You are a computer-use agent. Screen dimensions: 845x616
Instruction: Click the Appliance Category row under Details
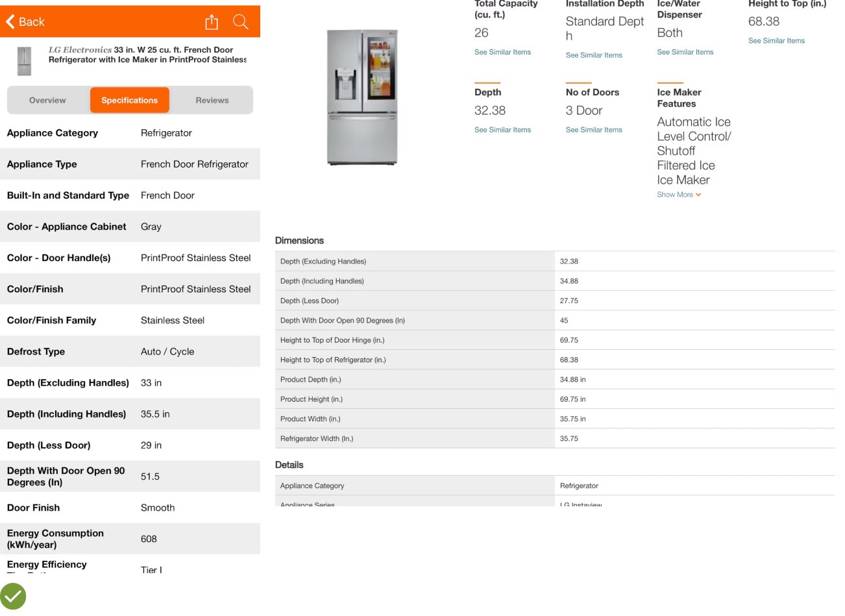point(554,486)
